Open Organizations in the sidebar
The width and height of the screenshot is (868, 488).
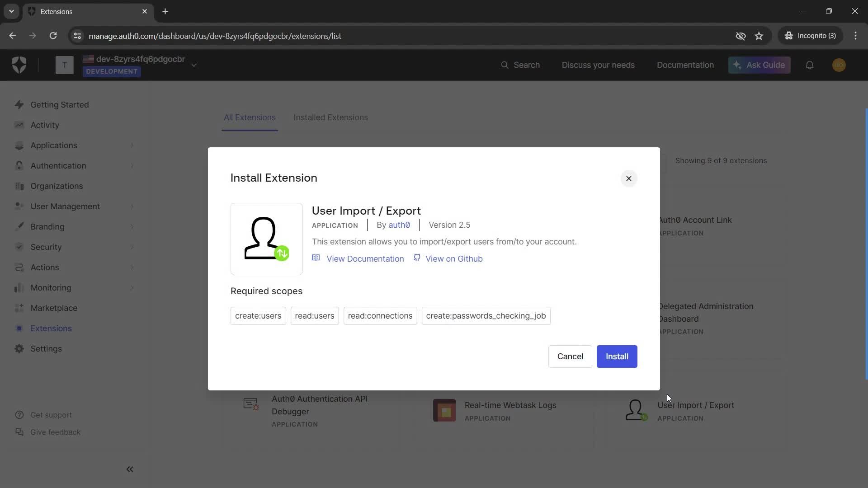[x=57, y=186]
